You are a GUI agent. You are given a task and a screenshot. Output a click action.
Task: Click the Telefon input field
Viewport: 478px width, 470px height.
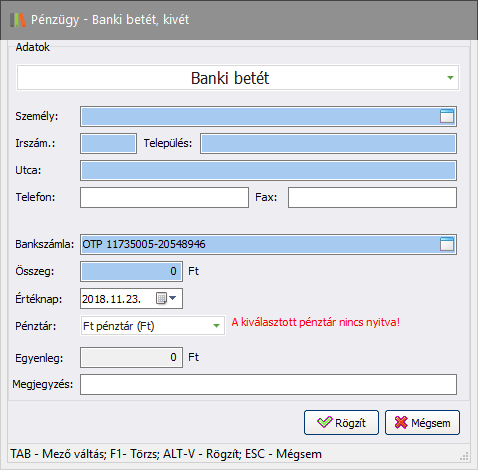tap(164, 197)
